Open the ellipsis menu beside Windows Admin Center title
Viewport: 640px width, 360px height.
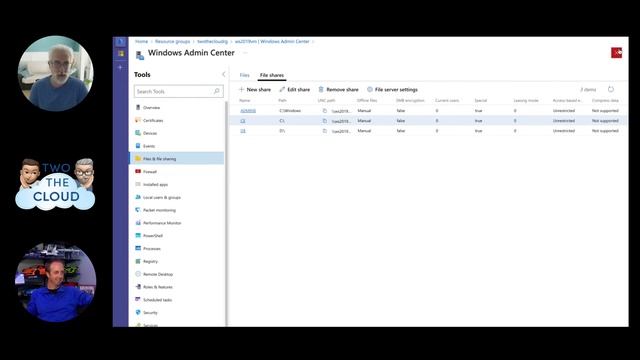[245, 53]
